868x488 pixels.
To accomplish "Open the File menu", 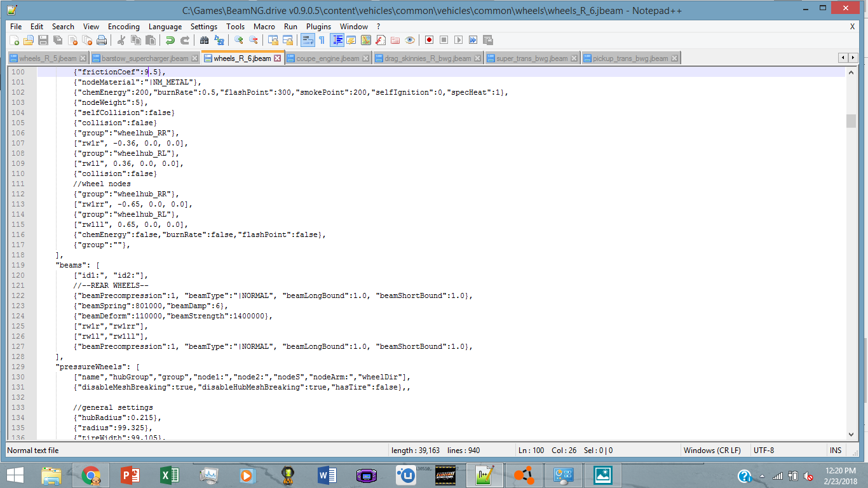I will 16,27.
